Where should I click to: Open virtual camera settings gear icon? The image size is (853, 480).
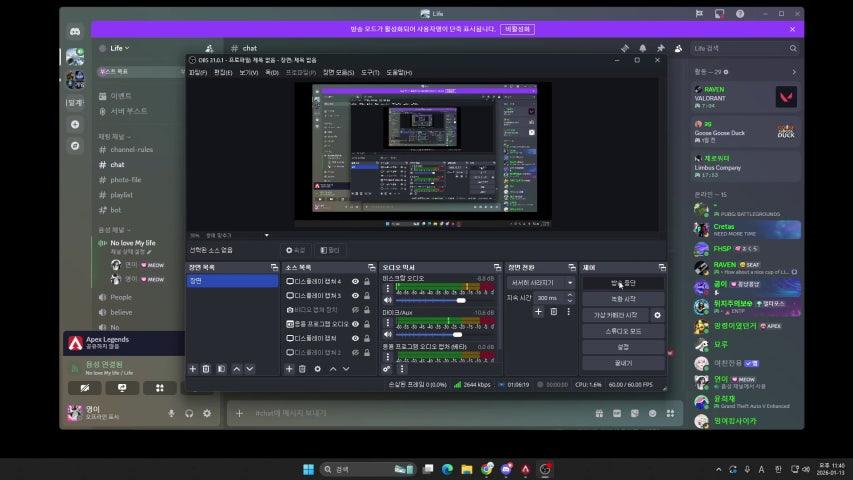point(657,315)
